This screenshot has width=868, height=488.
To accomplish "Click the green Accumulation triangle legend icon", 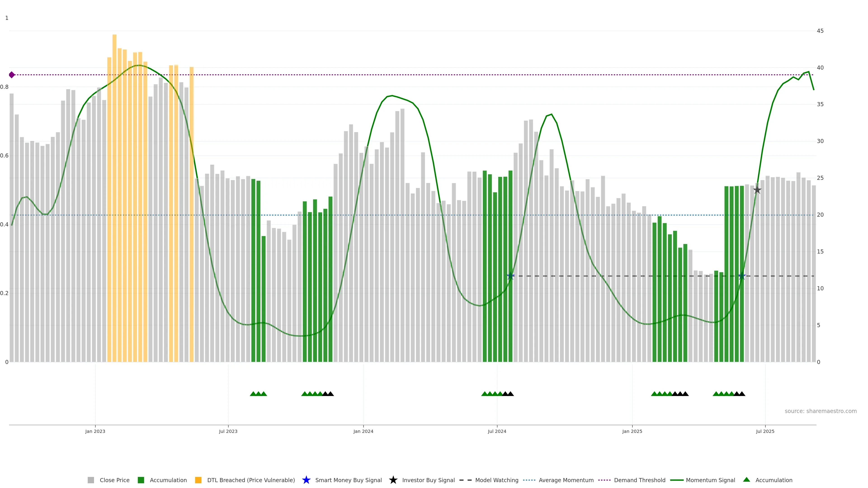I will pyautogui.click(x=746, y=480).
